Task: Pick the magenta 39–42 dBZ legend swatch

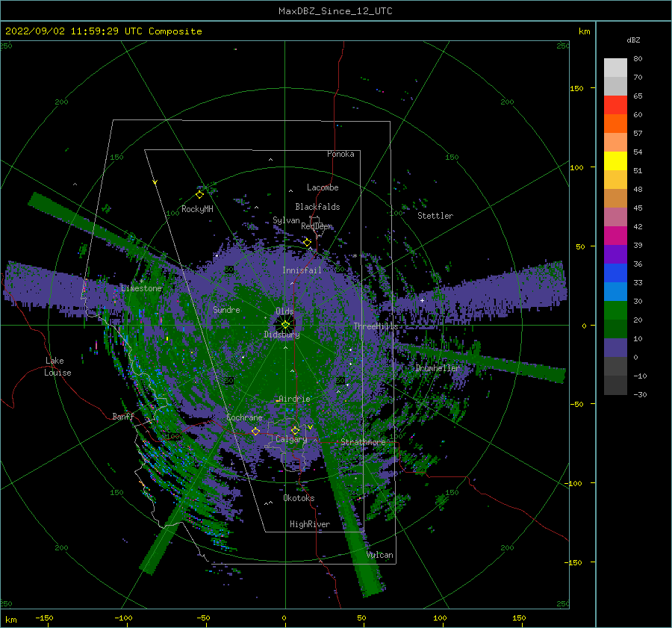Action: click(x=615, y=235)
